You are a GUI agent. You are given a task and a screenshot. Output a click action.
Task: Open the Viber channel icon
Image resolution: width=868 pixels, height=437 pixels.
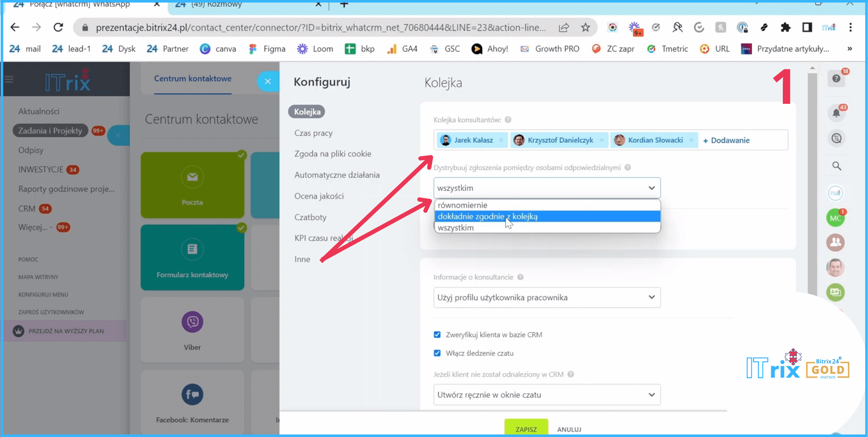(192, 322)
